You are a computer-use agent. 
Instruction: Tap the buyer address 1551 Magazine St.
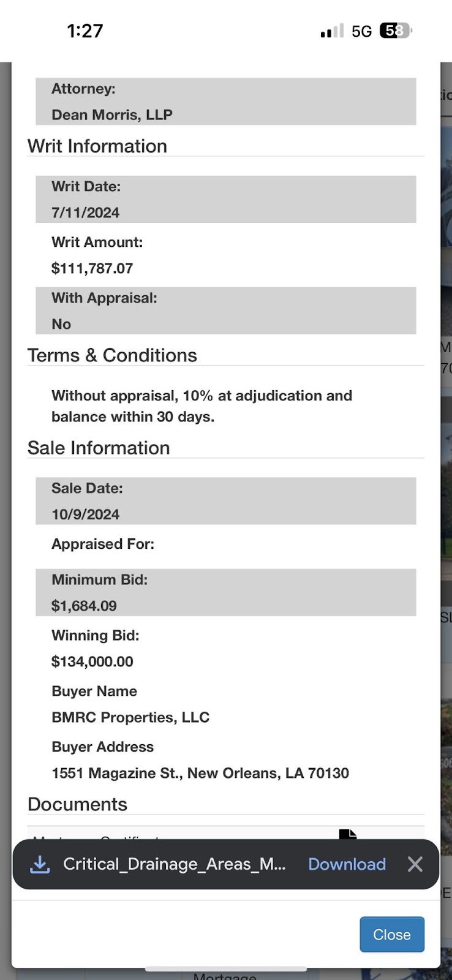pyautogui.click(x=200, y=773)
